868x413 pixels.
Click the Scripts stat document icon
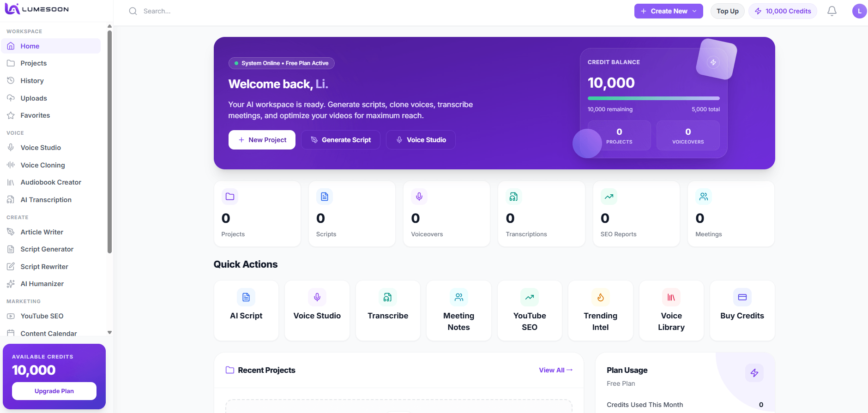coord(325,197)
